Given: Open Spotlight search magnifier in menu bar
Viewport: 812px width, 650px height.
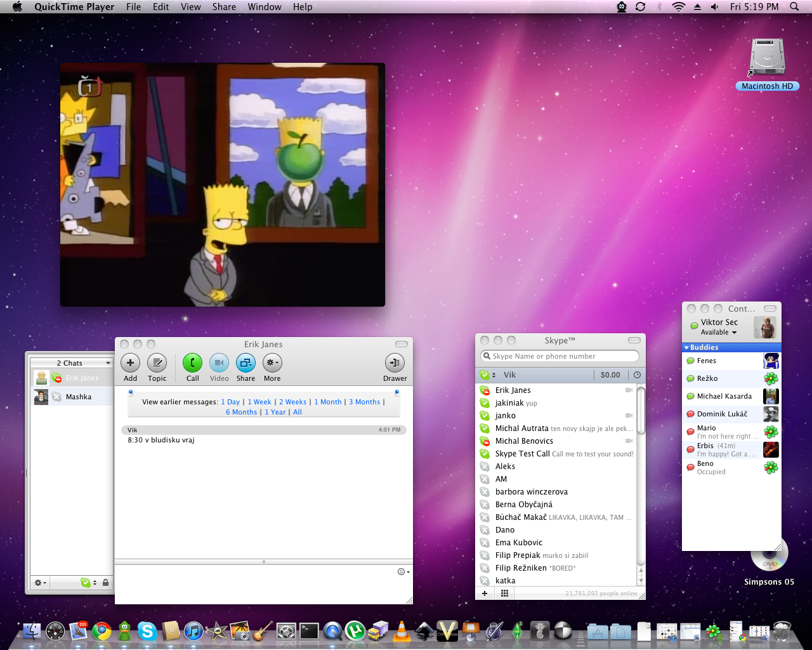Looking at the screenshot, I should click(794, 7).
